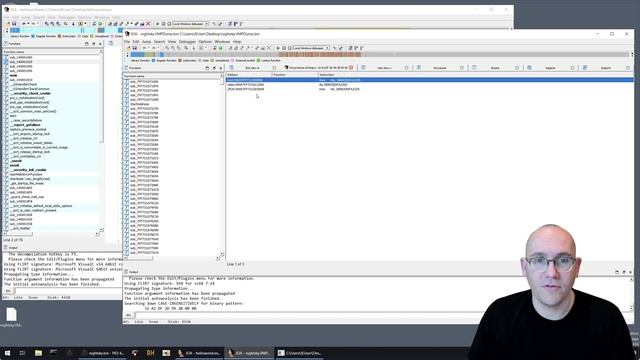
Task: Click navigation band in back IDA window
Action: coord(65,30)
